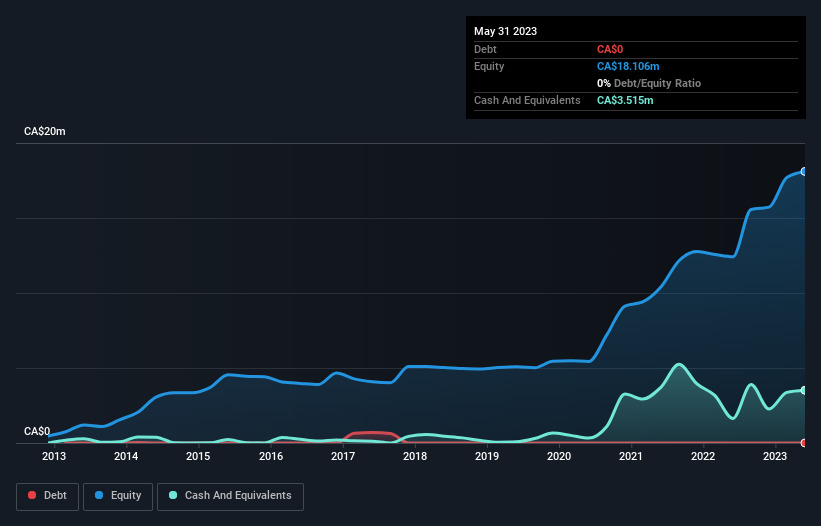Click the red Debt legend dot

pos(32,495)
